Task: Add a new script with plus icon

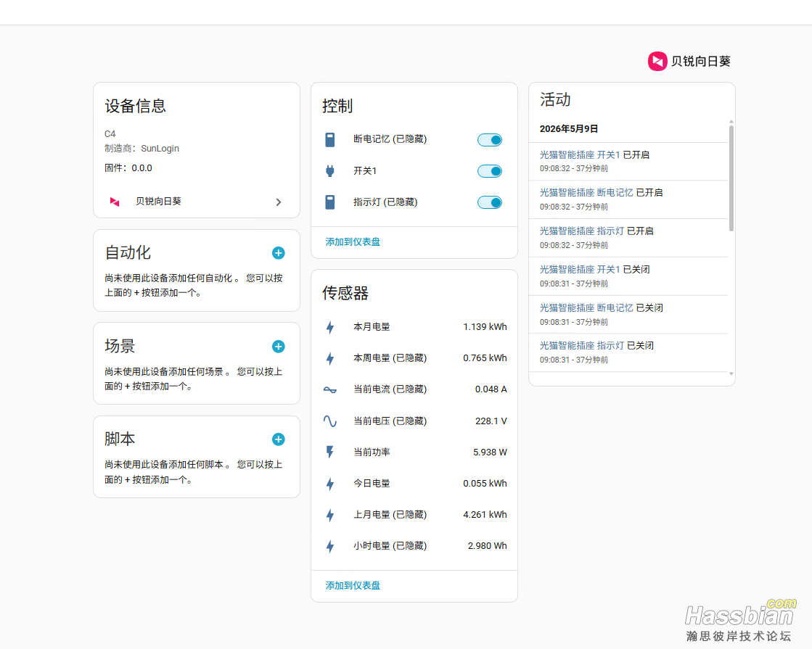Action: [x=278, y=439]
